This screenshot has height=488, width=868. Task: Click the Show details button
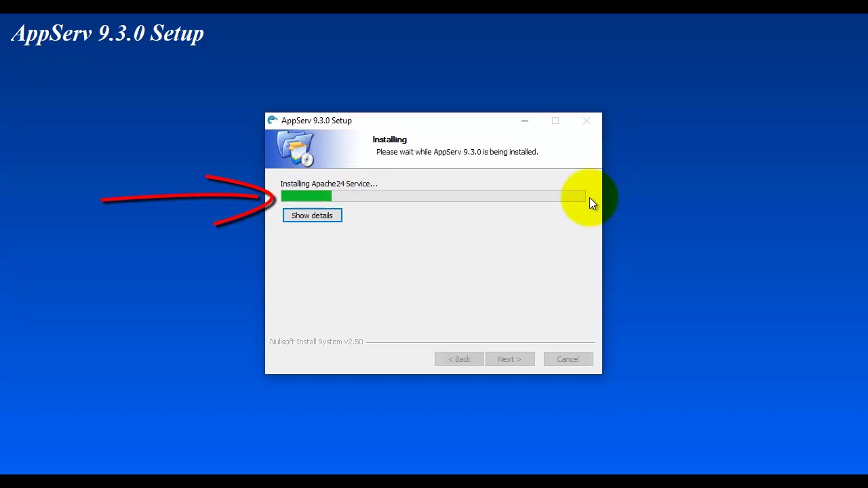(312, 216)
